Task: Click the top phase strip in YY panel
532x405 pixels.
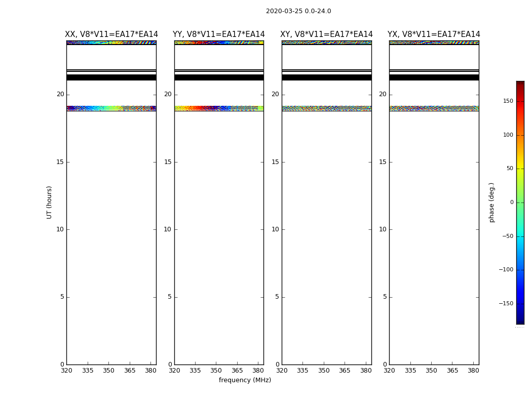Action: click(x=219, y=43)
